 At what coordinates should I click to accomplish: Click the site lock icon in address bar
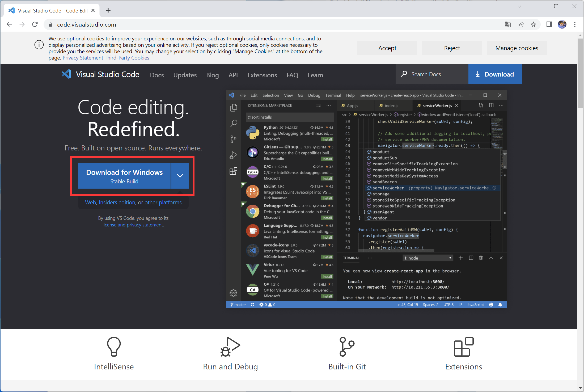click(x=50, y=25)
